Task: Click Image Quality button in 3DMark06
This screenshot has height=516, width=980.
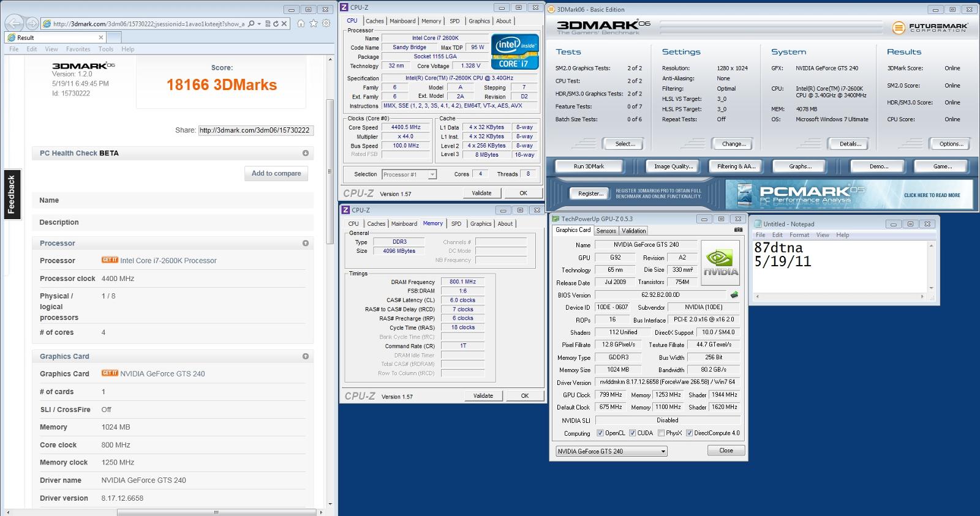Action: 674,166
